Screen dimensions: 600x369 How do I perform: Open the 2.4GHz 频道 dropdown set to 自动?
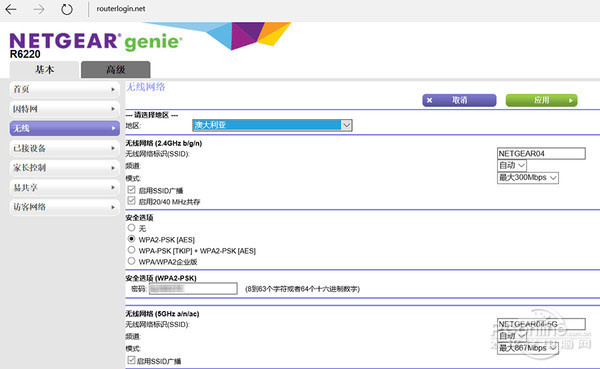click(x=512, y=165)
